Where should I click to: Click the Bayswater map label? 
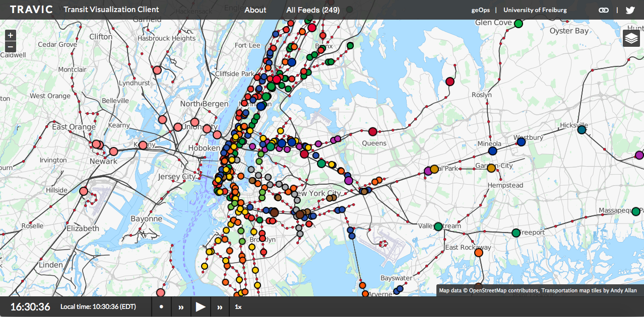click(396, 278)
